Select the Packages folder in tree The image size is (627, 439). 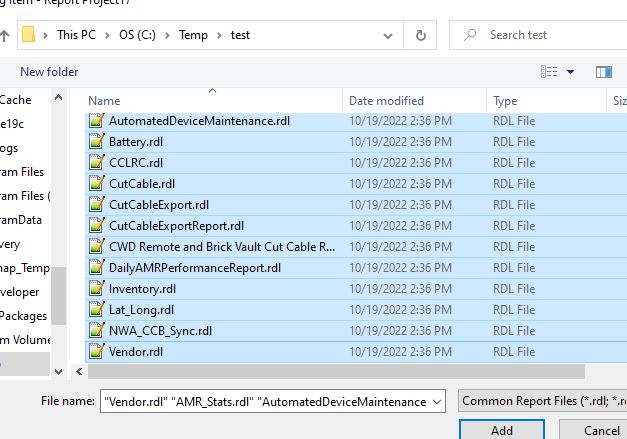click(x=23, y=316)
